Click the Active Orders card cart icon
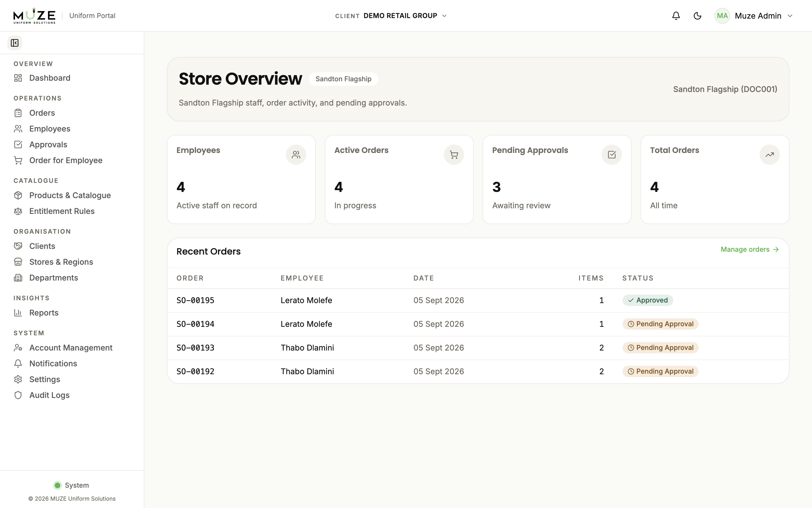 pyautogui.click(x=454, y=155)
